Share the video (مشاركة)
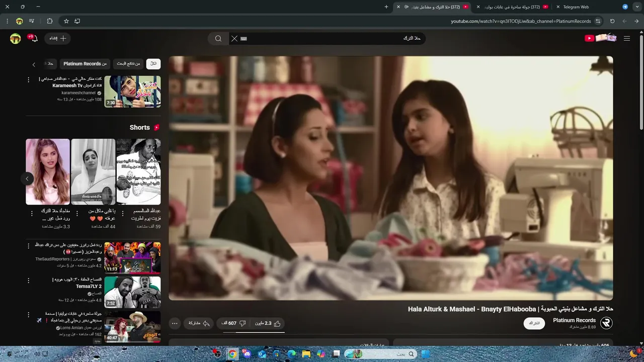 (199, 323)
